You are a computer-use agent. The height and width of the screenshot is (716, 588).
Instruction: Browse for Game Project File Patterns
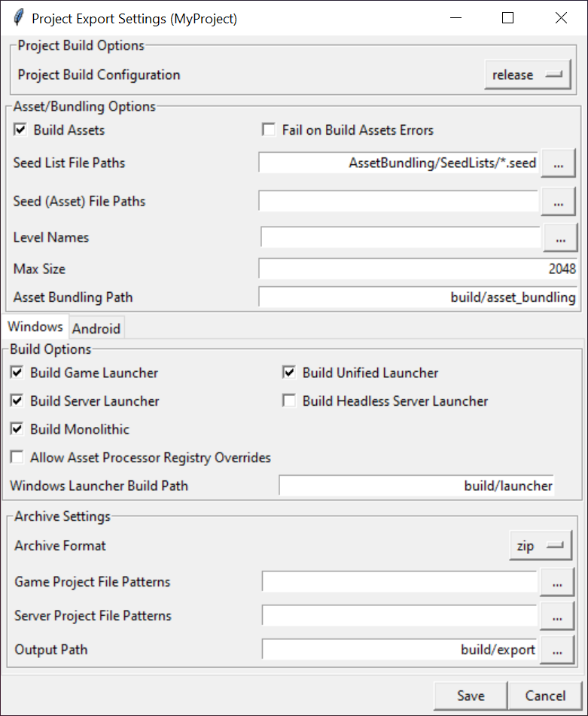pyautogui.click(x=557, y=582)
